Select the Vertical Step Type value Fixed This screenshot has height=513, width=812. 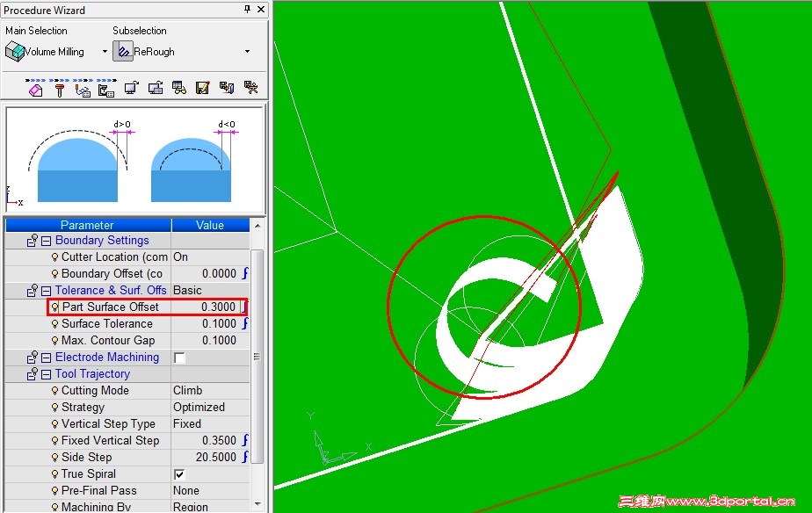pyautogui.click(x=210, y=424)
